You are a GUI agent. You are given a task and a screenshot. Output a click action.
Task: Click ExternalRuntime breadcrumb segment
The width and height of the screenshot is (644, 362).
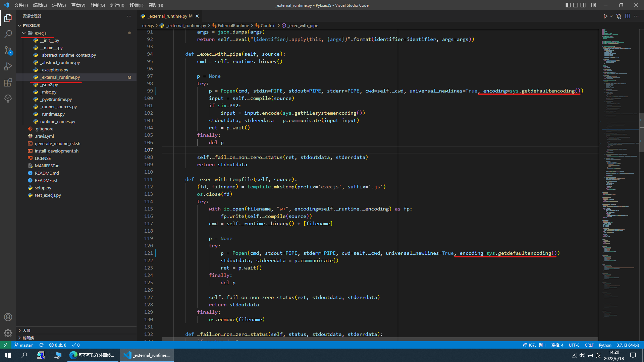click(231, 25)
